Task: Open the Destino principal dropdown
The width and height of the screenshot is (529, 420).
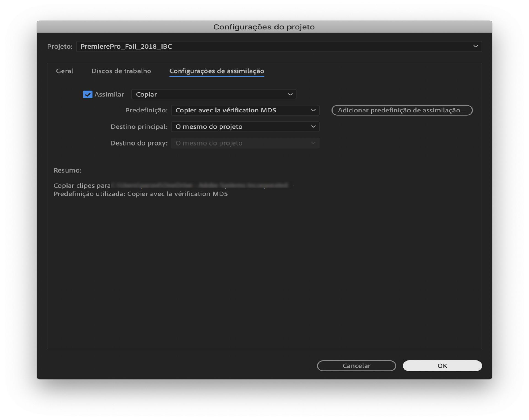Action: (x=245, y=126)
